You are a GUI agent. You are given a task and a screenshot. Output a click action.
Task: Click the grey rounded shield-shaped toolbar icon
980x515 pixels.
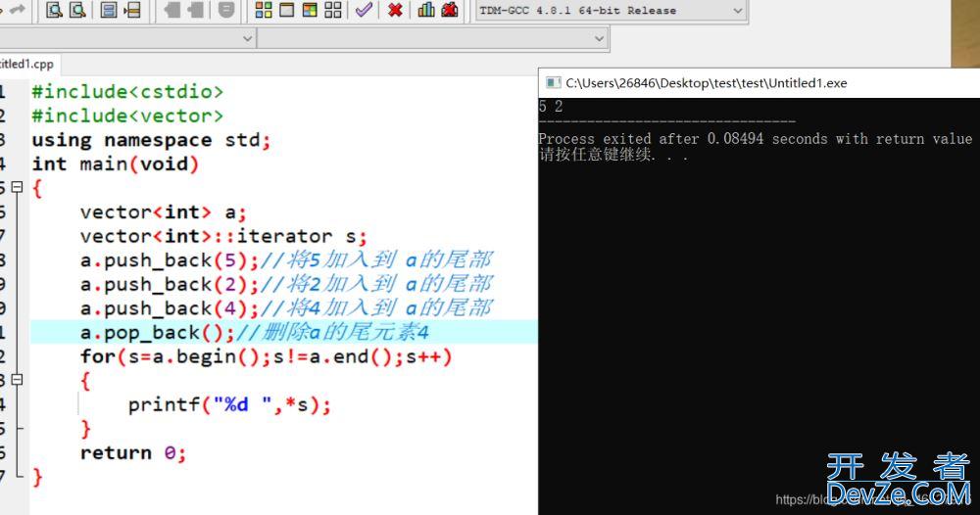coord(226,10)
